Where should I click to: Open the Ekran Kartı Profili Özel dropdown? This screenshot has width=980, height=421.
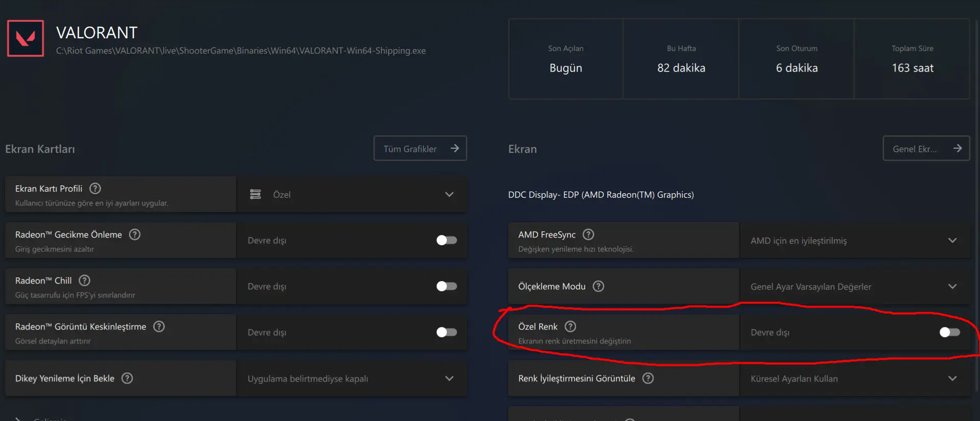point(352,194)
